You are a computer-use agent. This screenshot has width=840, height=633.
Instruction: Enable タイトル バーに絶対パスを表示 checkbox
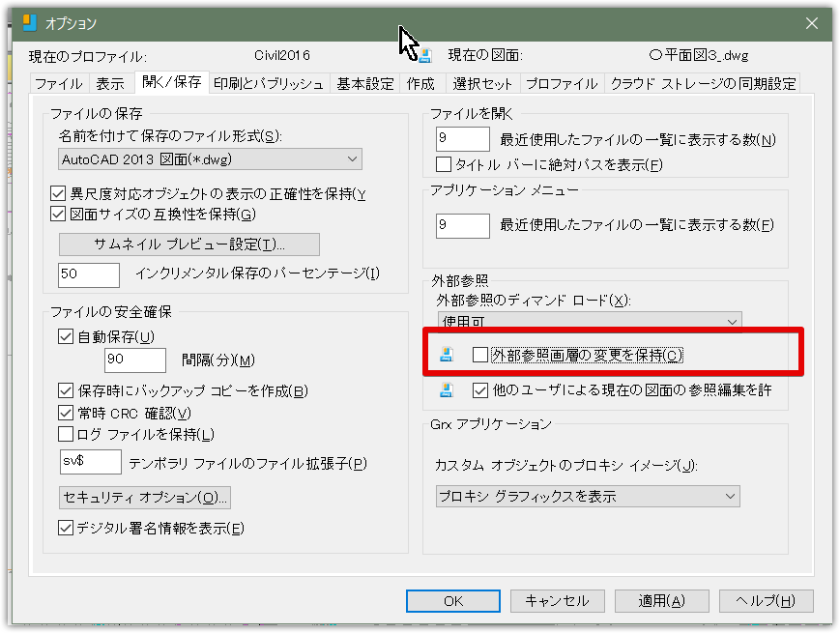click(444, 164)
